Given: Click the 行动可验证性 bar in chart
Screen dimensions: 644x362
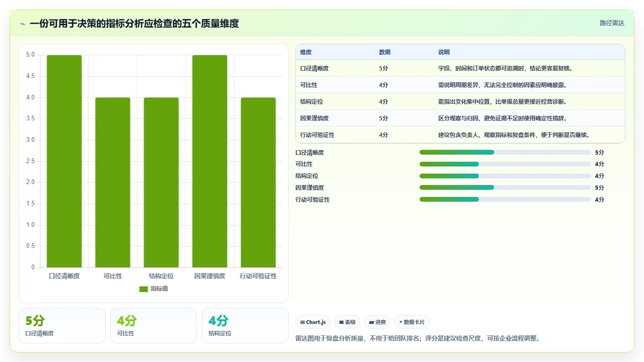Looking at the screenshot, I should pos(258,182).
